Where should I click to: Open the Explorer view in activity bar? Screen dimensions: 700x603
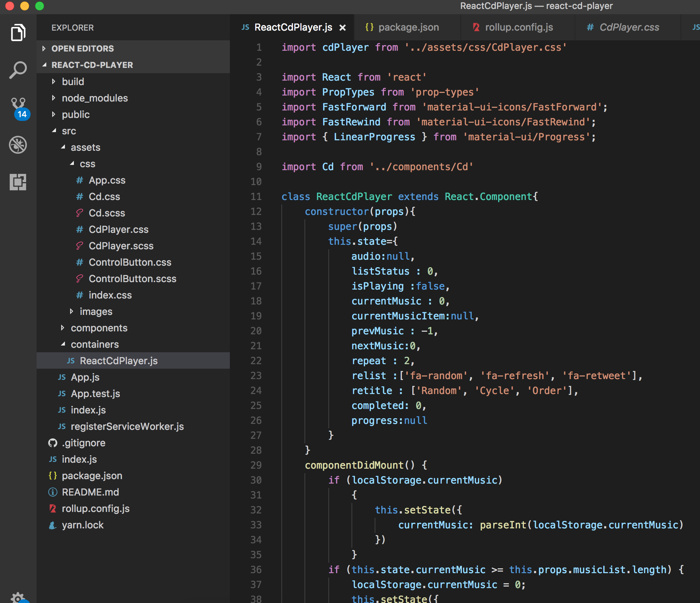18,33
